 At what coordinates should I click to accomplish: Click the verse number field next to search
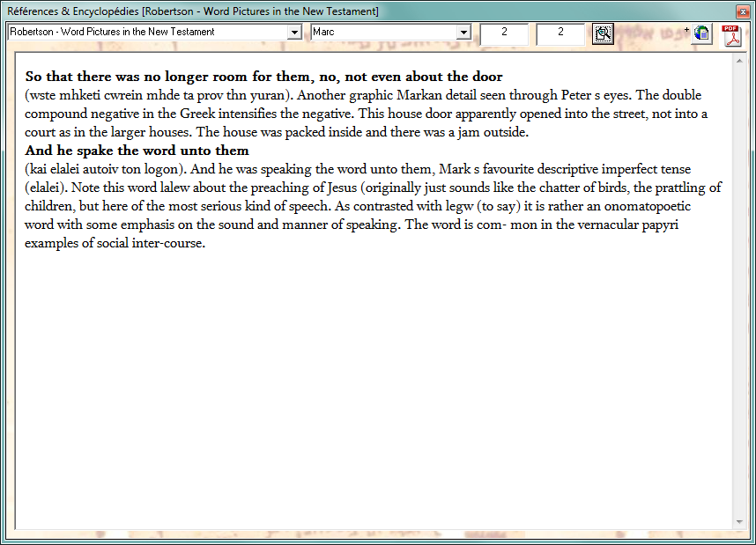coord(560,33)
